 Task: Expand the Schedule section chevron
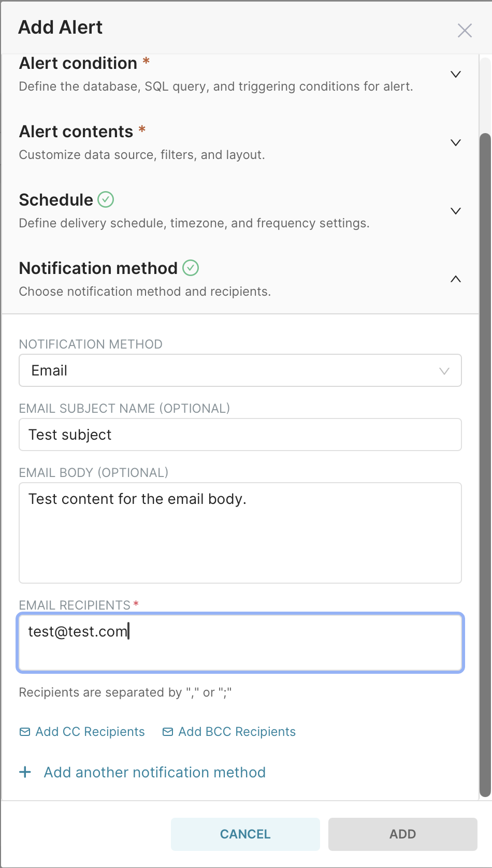coord(455,211)
